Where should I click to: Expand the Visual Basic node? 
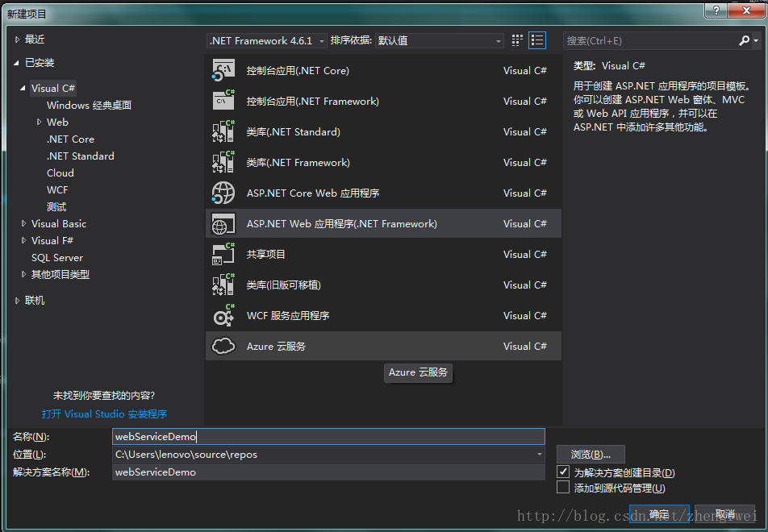click(x=23, y=223)
